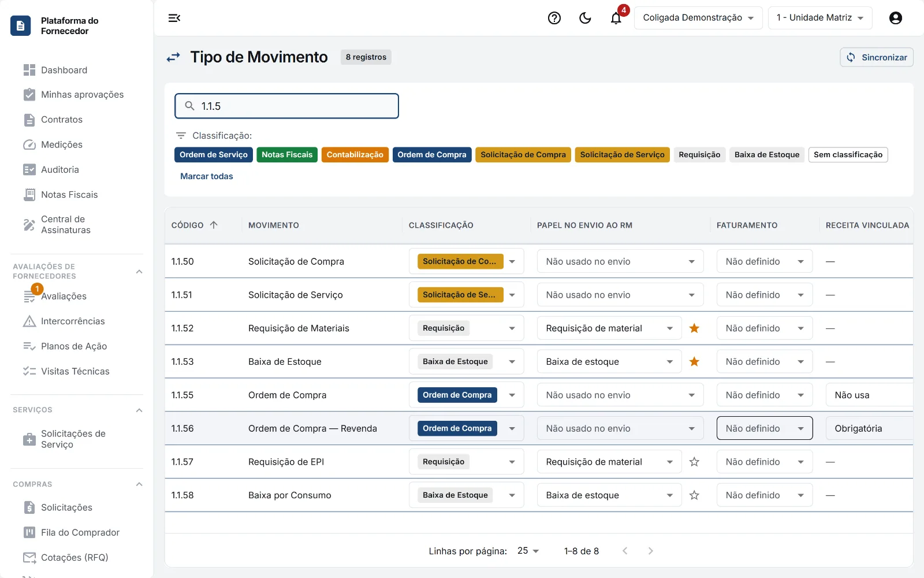924x578 pixels.
Task: Click the Auditoria sidebar icon
Action: (29, 169)
